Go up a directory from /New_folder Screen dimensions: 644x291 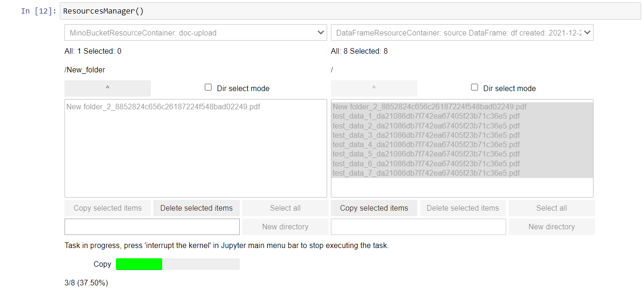pos(107,88)
